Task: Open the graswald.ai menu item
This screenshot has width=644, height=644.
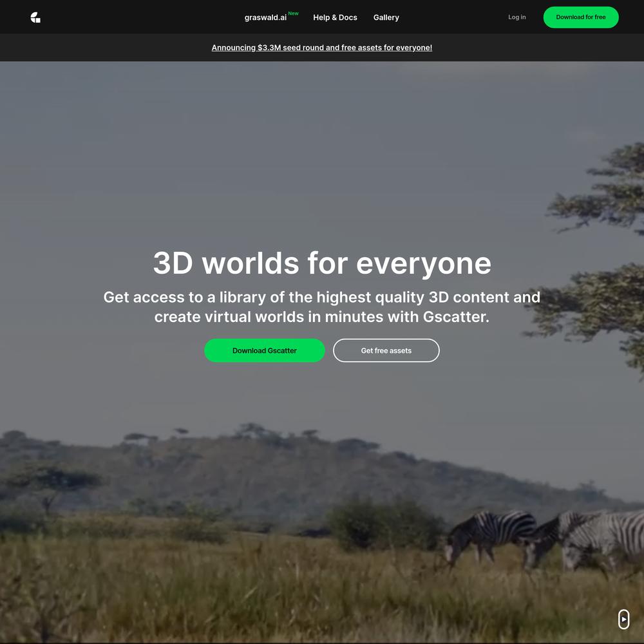Action: pyautogui.click(x=265, y=17)
